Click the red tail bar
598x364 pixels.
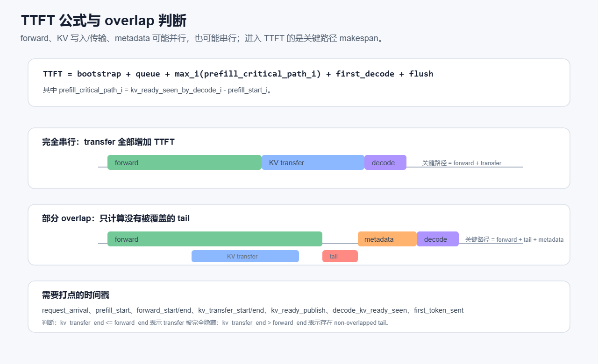340,256
